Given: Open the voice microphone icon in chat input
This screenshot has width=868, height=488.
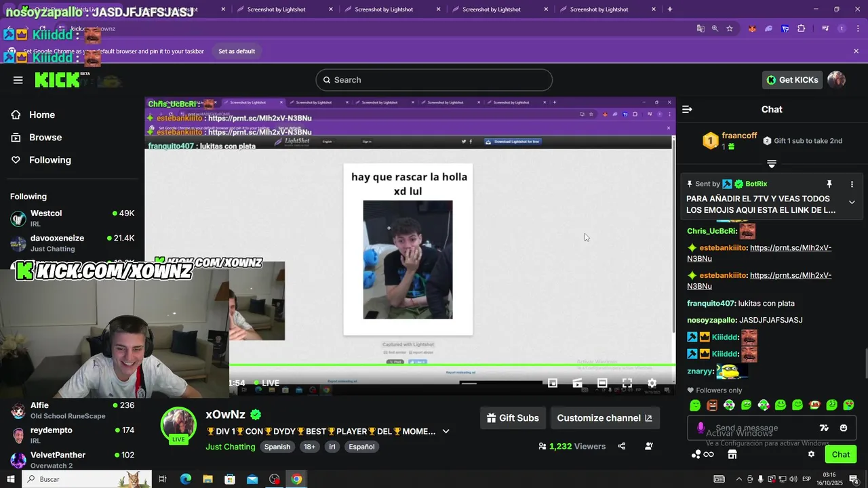Looking at the screenshot, I should 701,428.
